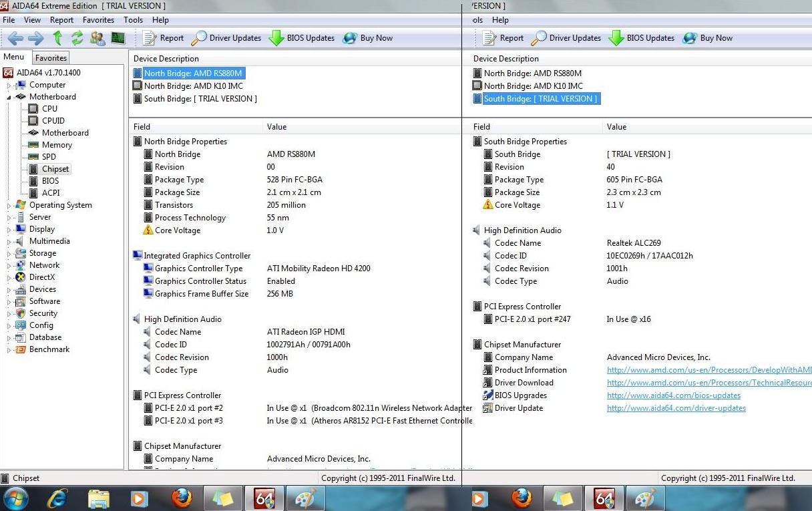Expand the Server tree node
812x511 pixels.
[x=9, y=218]
